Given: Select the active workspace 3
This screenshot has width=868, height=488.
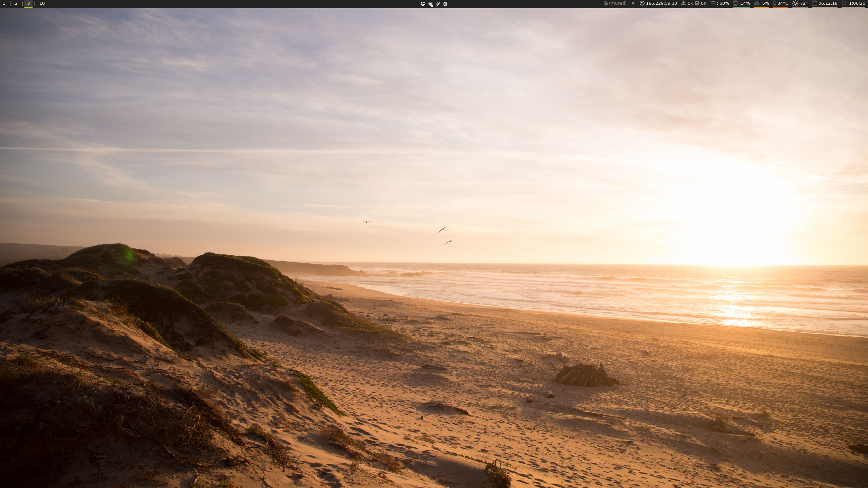Looking at the screenshot, I should click(x=28, y=3).
